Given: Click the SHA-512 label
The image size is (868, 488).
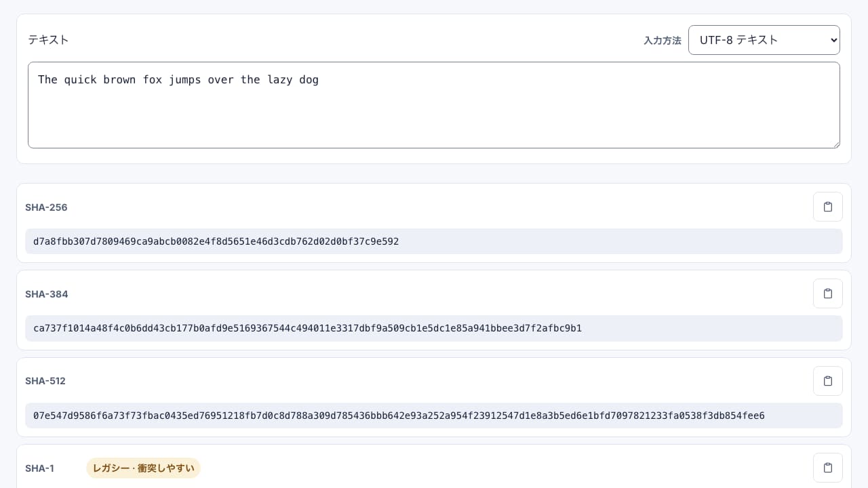Looking at the screenshot, I should (x=45, y=381).
